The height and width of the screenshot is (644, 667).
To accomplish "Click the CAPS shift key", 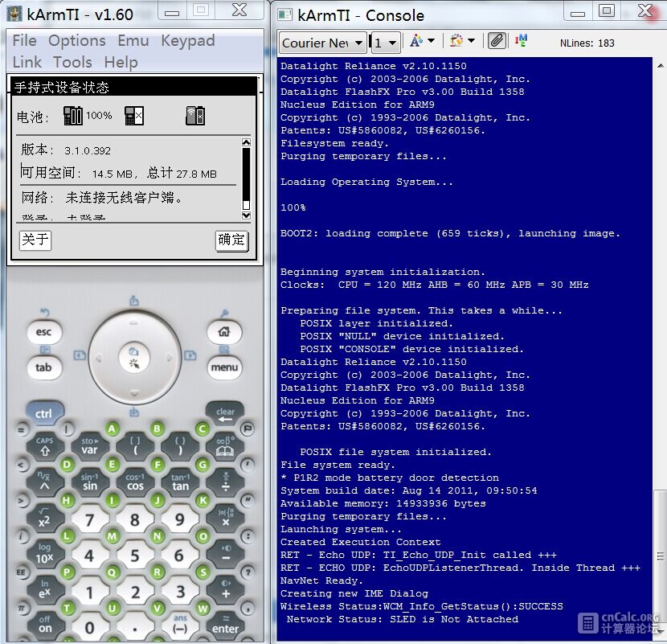I will click(45, 446).
